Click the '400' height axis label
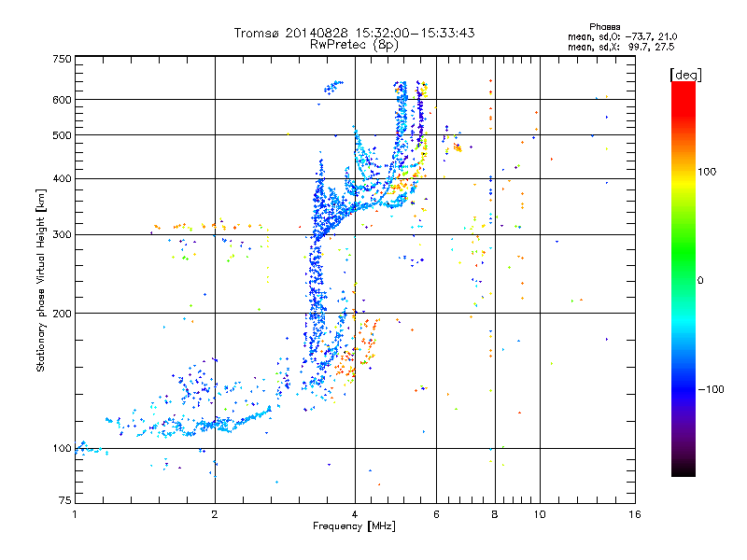This screenshot has height=560, width=747. (x=62, y=178)
